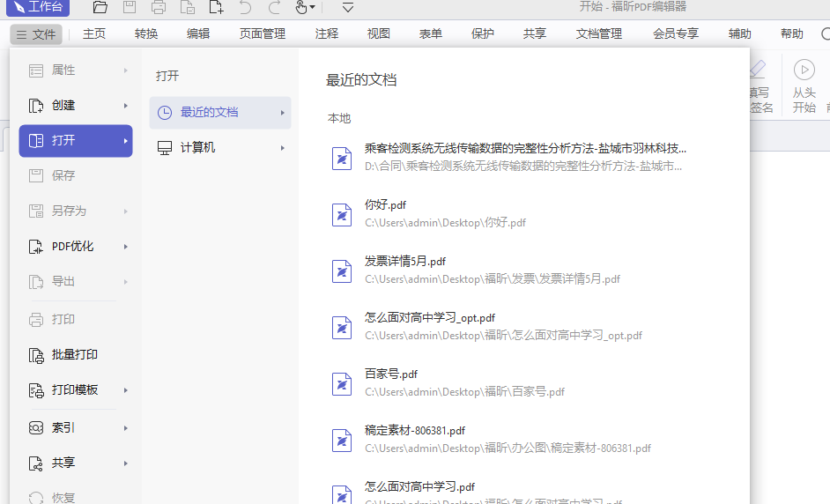Switch to the 页面管理 tab
This screenshot has width=830, height=504.
(263, 34)
